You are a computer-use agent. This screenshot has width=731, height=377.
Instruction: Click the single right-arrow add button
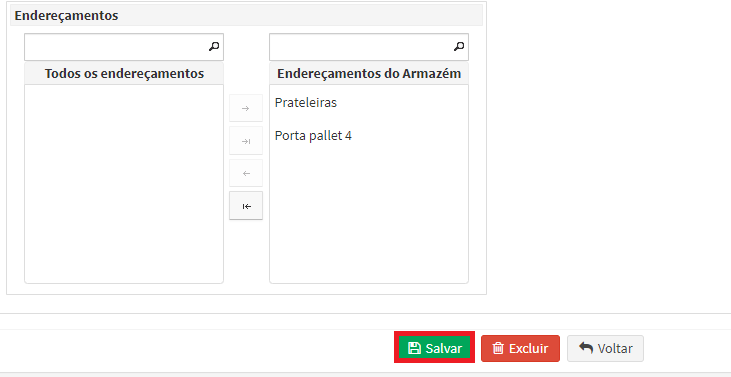pyautogui.click(x=246, y=108)
